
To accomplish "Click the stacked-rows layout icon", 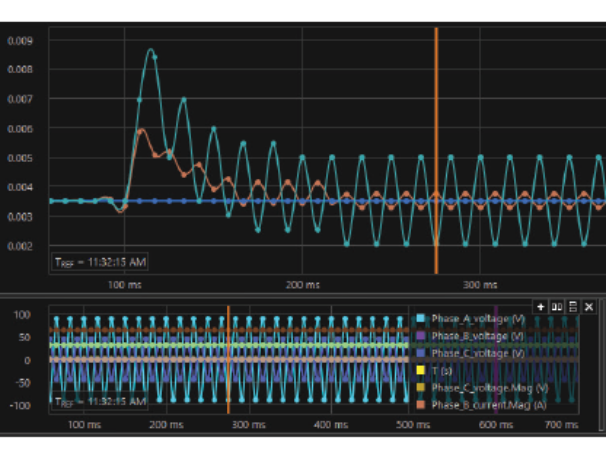I will tap(573, 307).
